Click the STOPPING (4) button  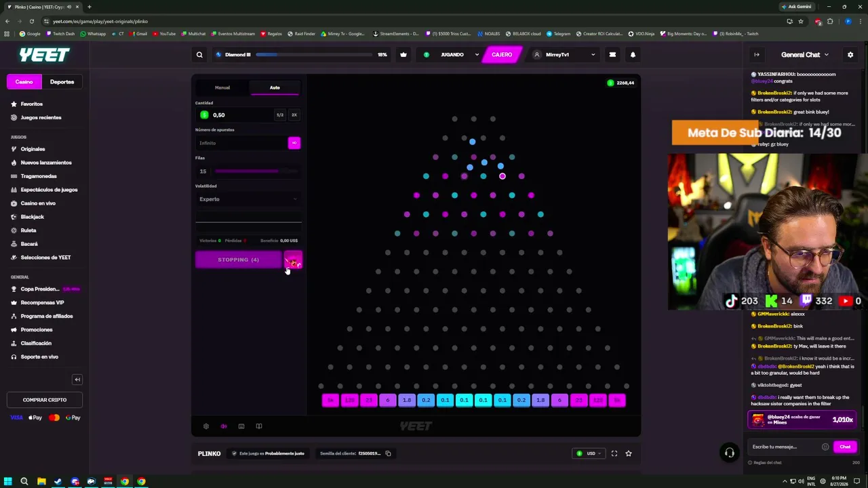[238, 260]
